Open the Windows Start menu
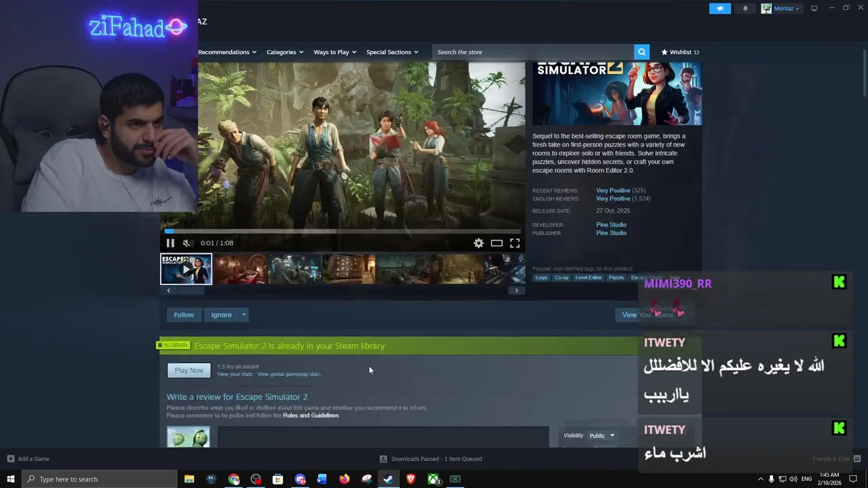This screenshot has width=868, height=488. point(11,479)
